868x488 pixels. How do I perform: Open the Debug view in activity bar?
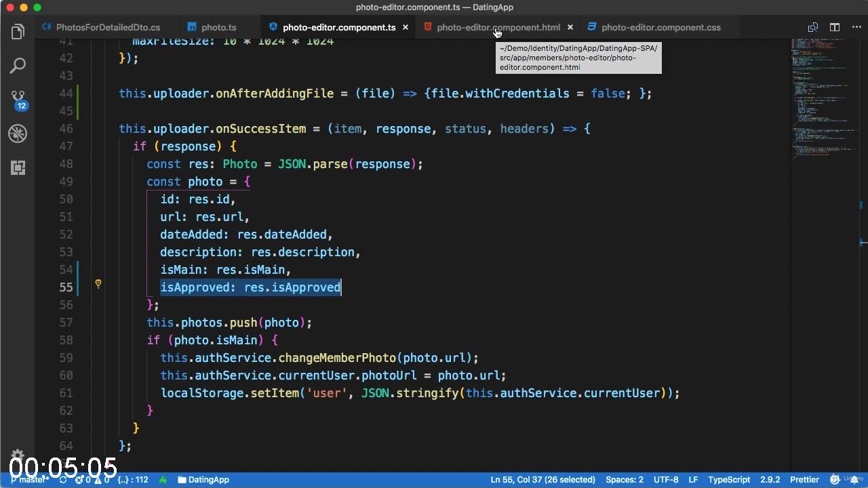coord(18,134)
